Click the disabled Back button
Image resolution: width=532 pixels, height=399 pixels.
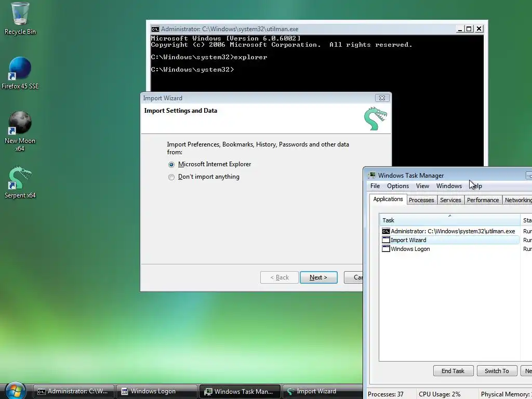[279, 277]
